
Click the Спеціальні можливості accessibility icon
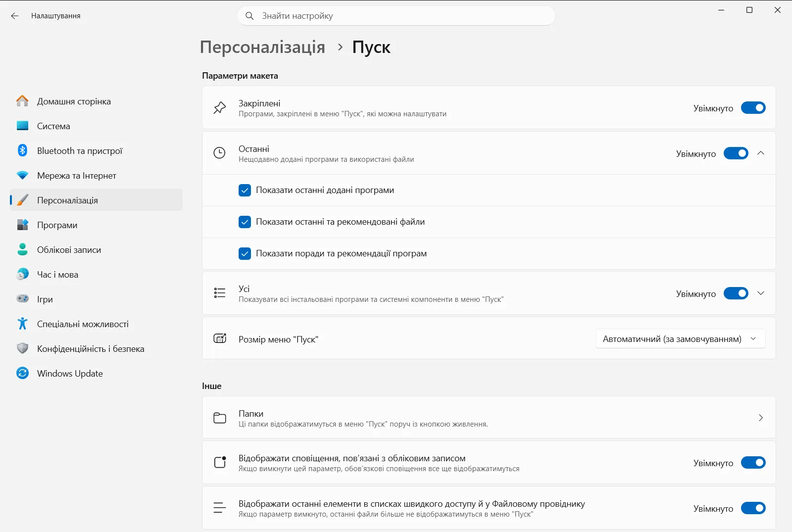23,324
